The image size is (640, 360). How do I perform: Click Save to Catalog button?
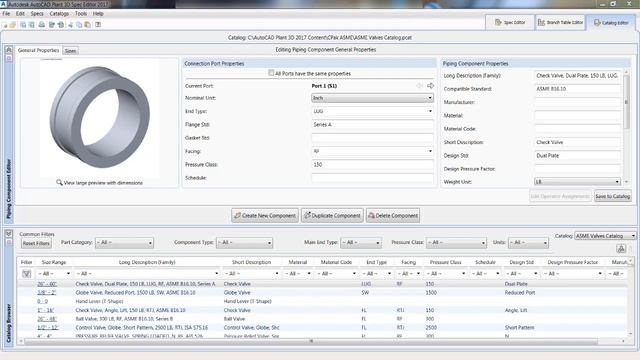[612, 196]
